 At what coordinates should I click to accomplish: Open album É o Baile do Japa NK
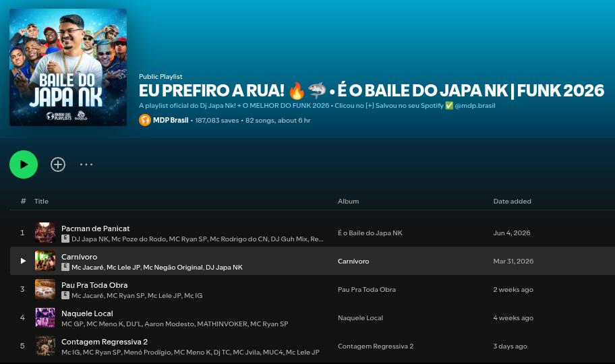370,233
